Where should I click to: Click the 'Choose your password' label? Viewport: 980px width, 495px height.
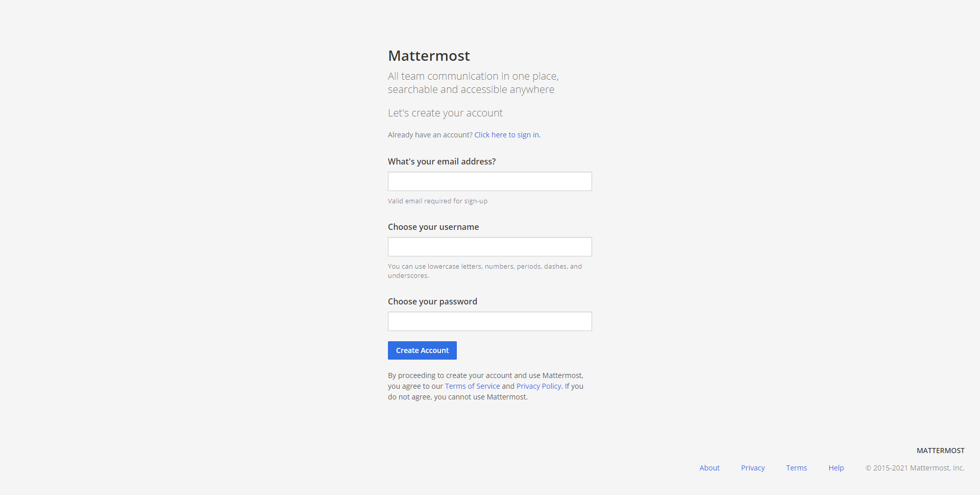point(432,301)
